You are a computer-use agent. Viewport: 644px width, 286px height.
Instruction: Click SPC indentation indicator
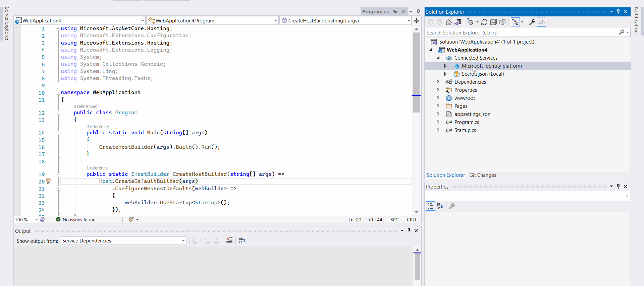[x=394, y=220]
